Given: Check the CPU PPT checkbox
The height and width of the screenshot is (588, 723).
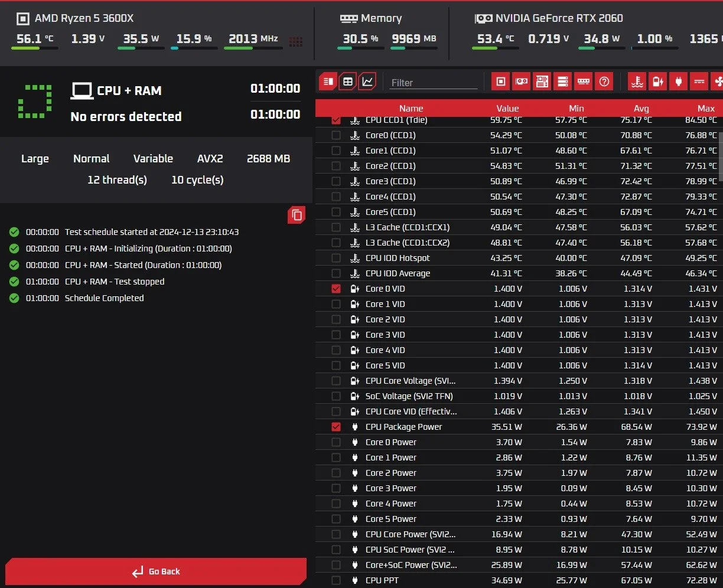Looking at the screenshot, I should click(336, 580).
